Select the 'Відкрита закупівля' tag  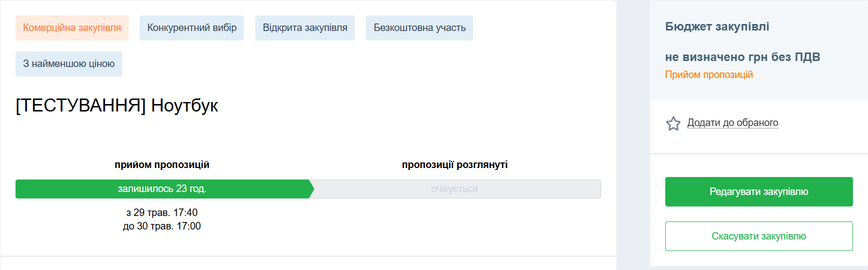(305, 28)
